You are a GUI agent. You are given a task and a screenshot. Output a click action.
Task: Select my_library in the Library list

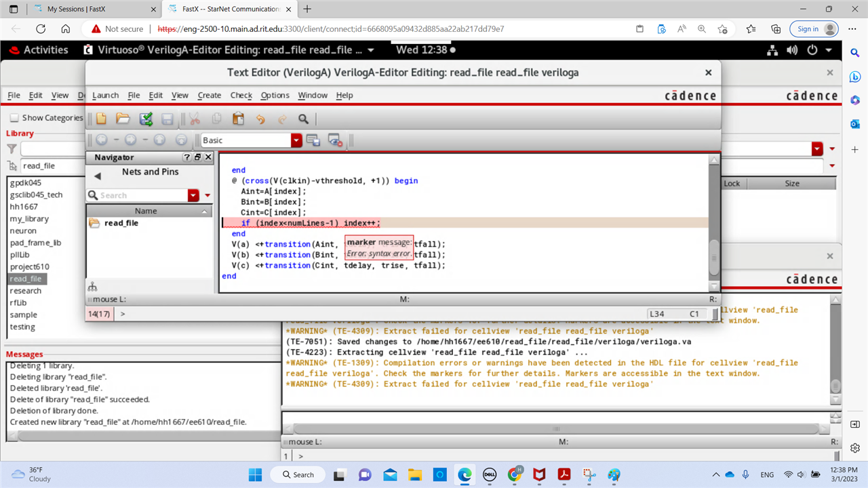point(29,219)
